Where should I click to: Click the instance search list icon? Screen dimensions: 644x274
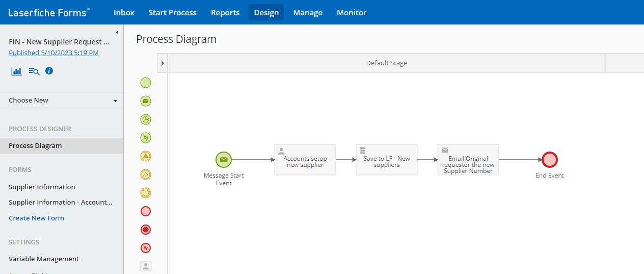pos(34,71)
